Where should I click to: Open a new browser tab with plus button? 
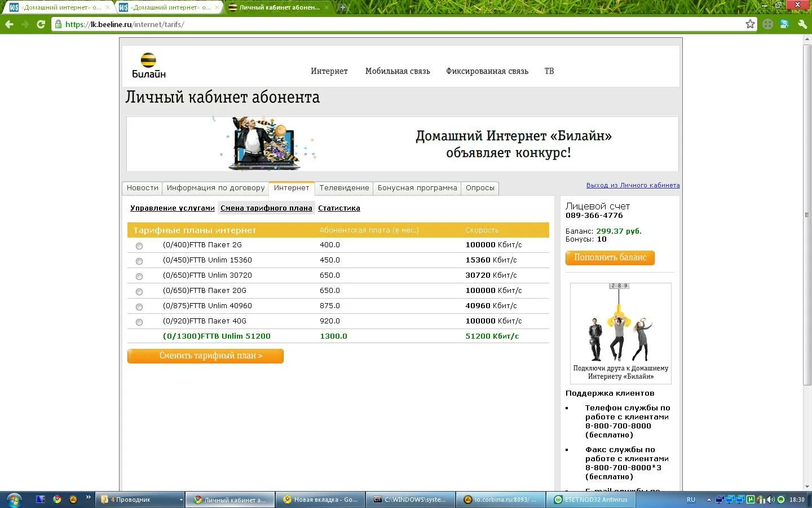pyautogui.click(x=342, y=7)
